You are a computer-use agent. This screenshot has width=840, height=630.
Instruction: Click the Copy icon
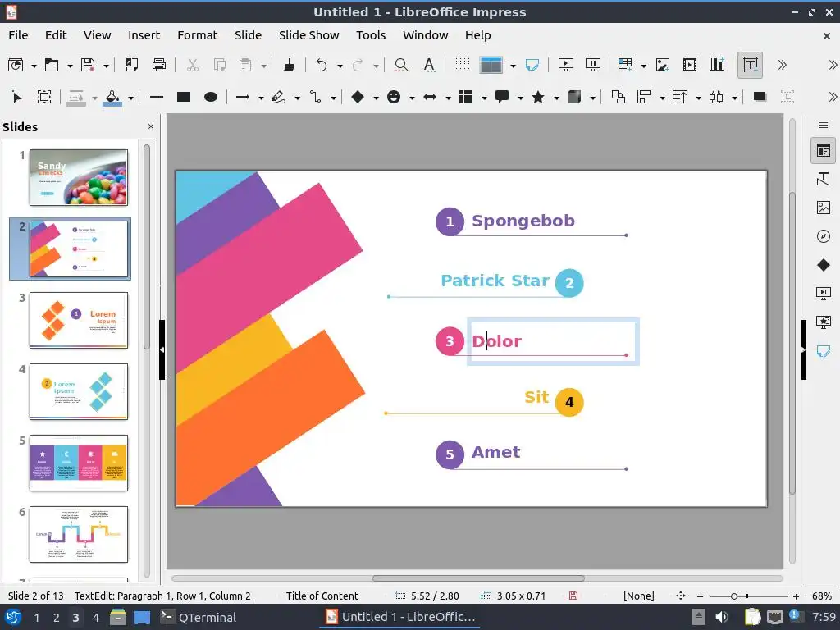[220, 65]
